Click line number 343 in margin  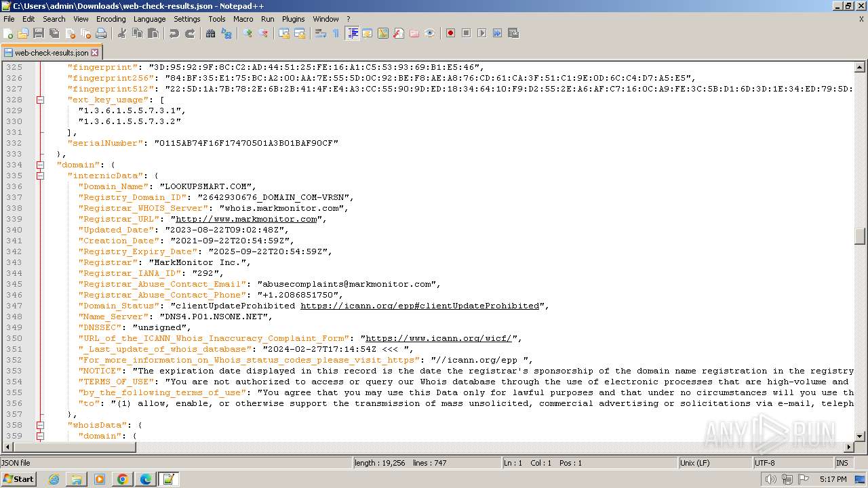[x=14, y=262]
